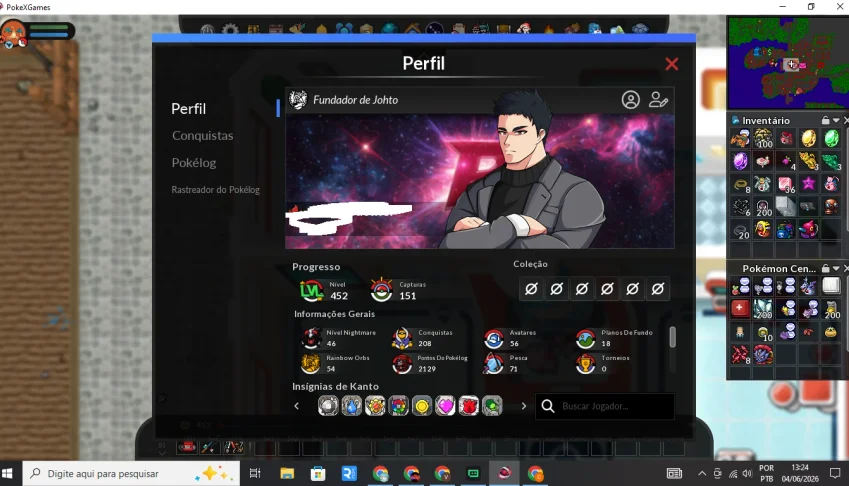Show next badge region with right arrow

click(524, 406)
